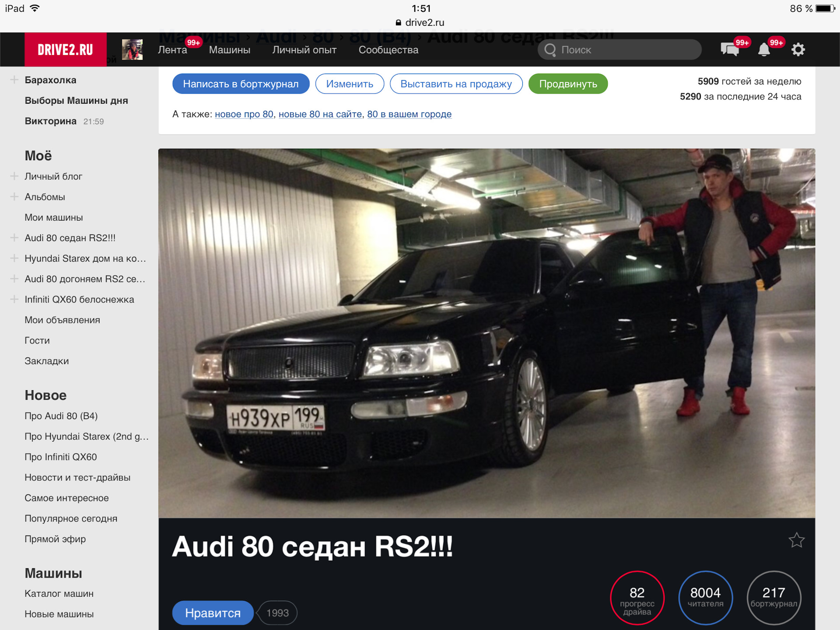Click the plus next to Audi 80 седан RS2!!!
This screenshot has height=630, width=840.
pyautogui.click(x=14, y=238)
